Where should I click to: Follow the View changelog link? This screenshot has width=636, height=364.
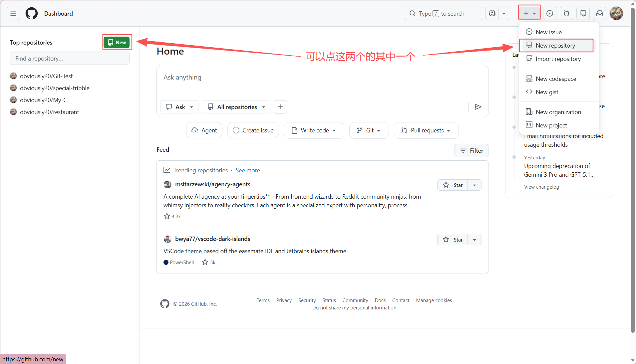(x=544, y=187)
